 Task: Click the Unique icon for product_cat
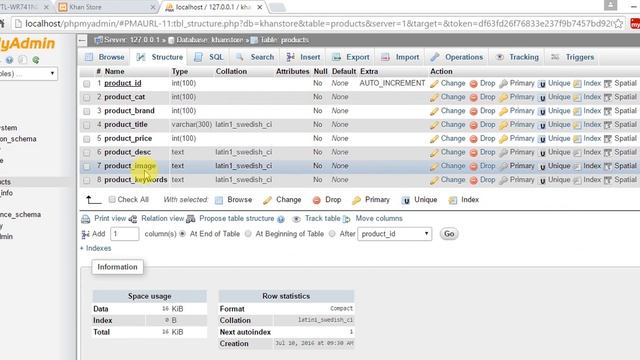click(542, 98)
